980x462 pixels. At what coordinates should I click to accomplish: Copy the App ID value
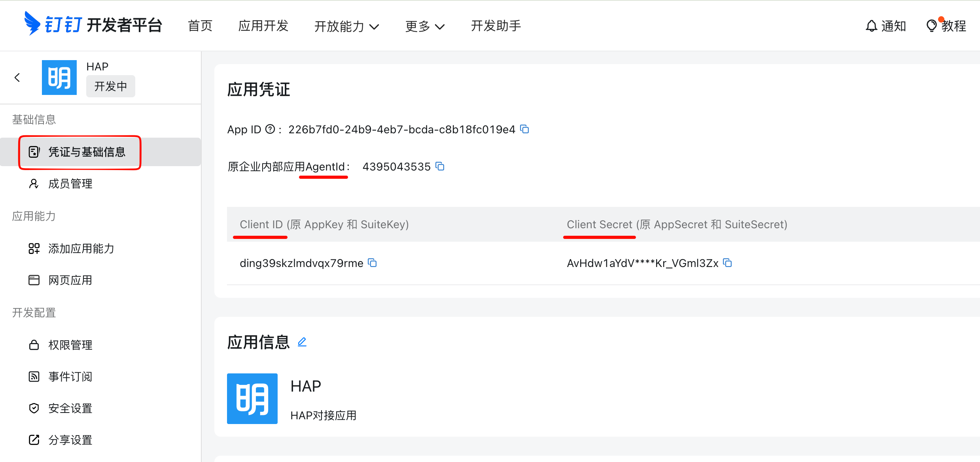coord(524,129)
